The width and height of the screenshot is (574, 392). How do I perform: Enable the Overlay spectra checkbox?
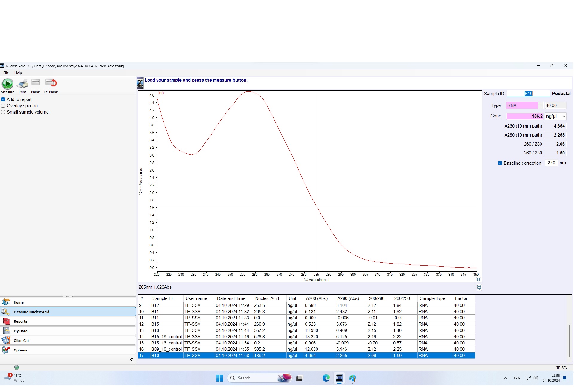pos(3,106)
